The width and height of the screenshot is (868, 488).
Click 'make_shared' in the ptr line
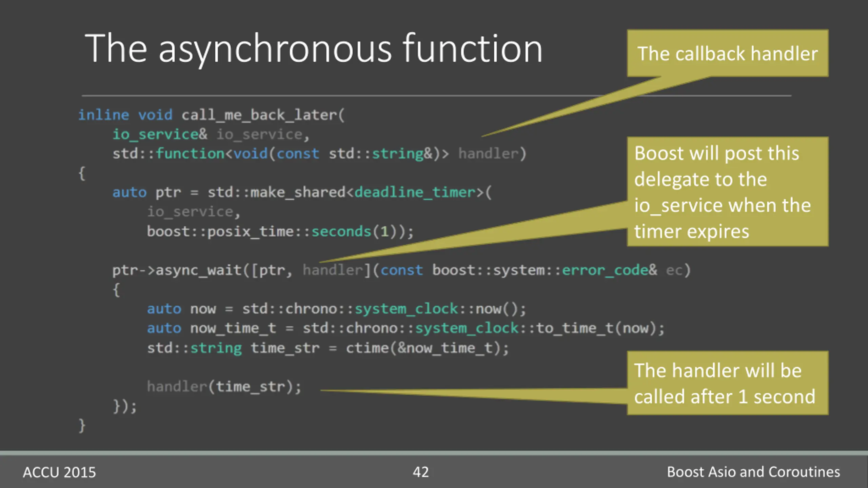[298, 192]
